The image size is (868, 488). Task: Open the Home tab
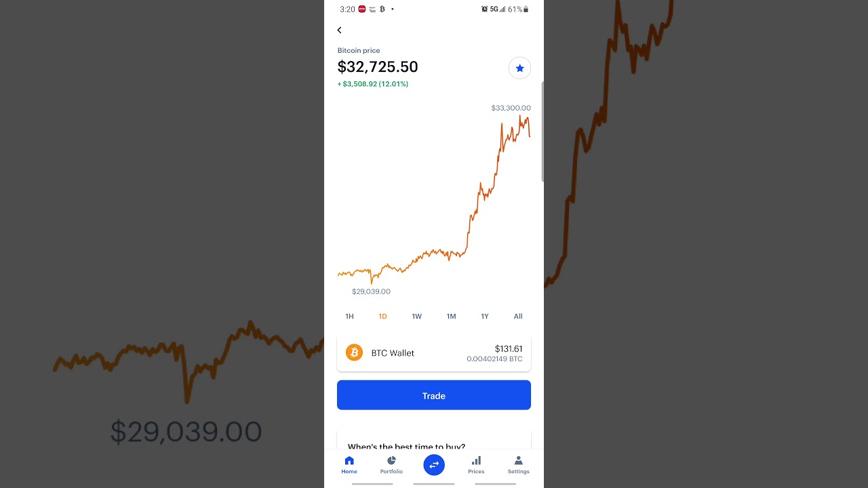pyautogui.click(x=349, y=465)
